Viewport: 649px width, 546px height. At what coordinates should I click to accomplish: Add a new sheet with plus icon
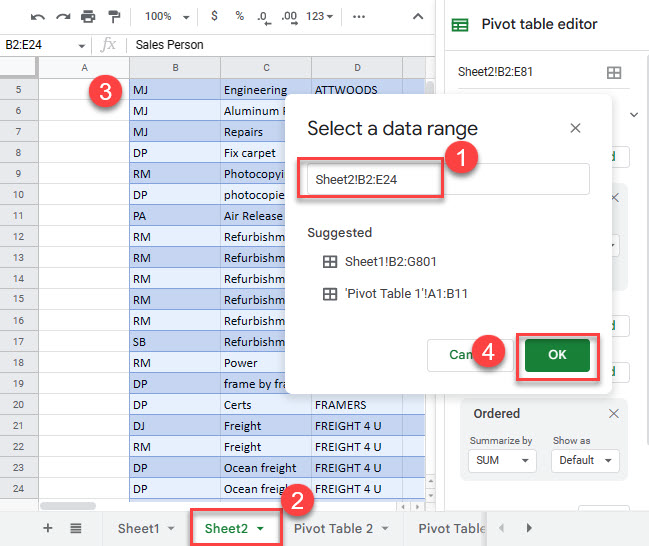click(x=47, y=528)
